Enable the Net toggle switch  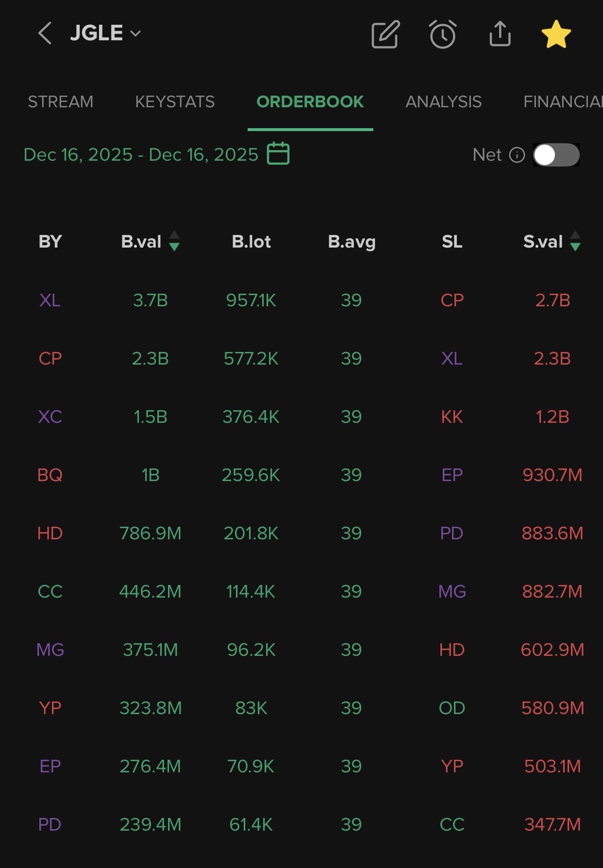(x=556, y=155)
